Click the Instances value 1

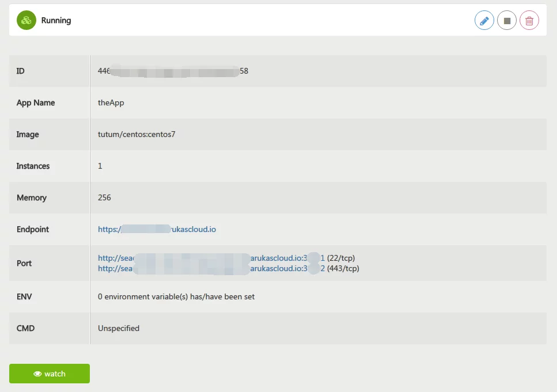pyautogui.click(x=100, y=166)
